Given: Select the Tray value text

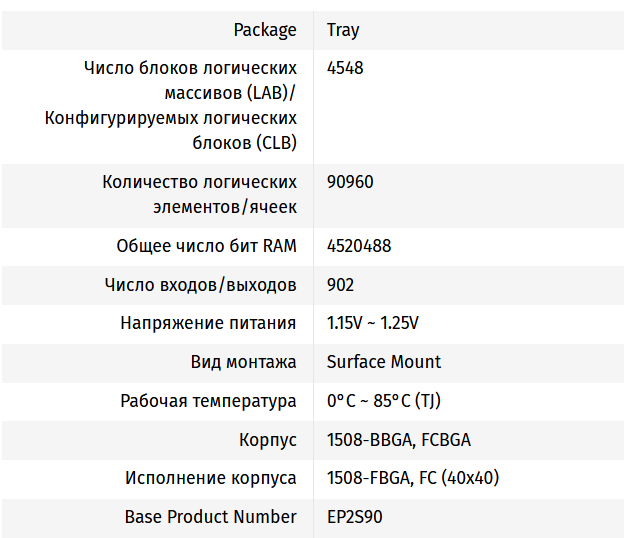Looking at the screenshot, I should [343, 30].
